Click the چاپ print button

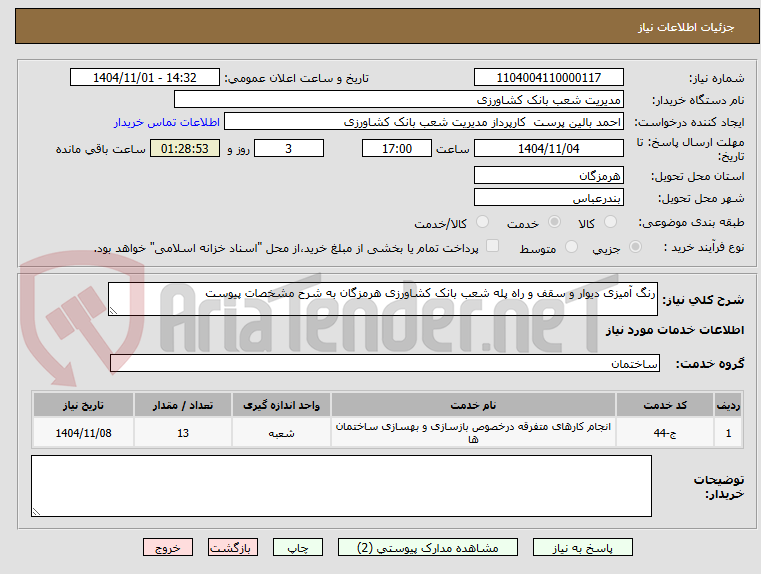(298, 547)
